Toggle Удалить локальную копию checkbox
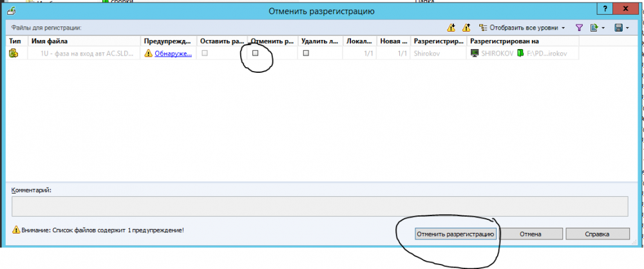 (x=305, y=53)
